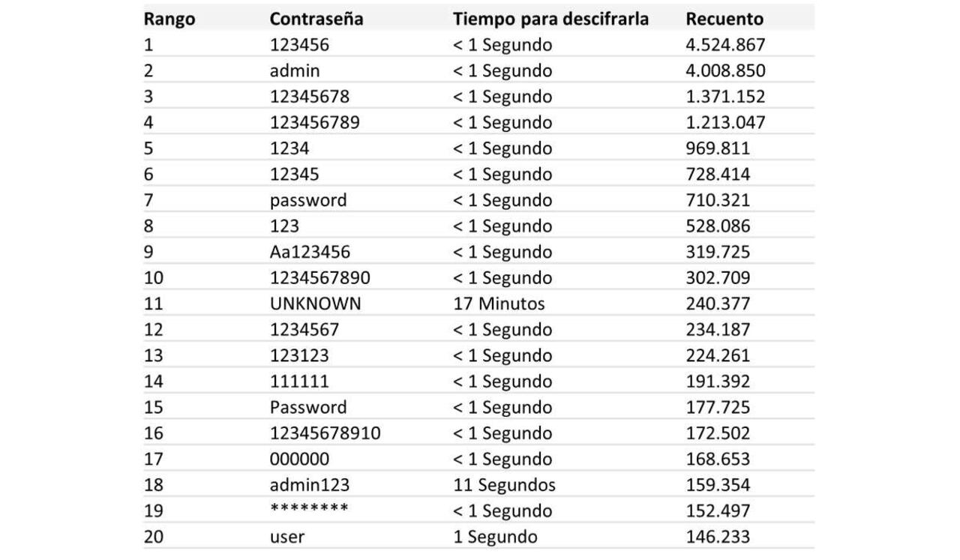The height and width of the screenshot is (560, 960).
Task: Click the Rango column header
Action: coord(169,19)
